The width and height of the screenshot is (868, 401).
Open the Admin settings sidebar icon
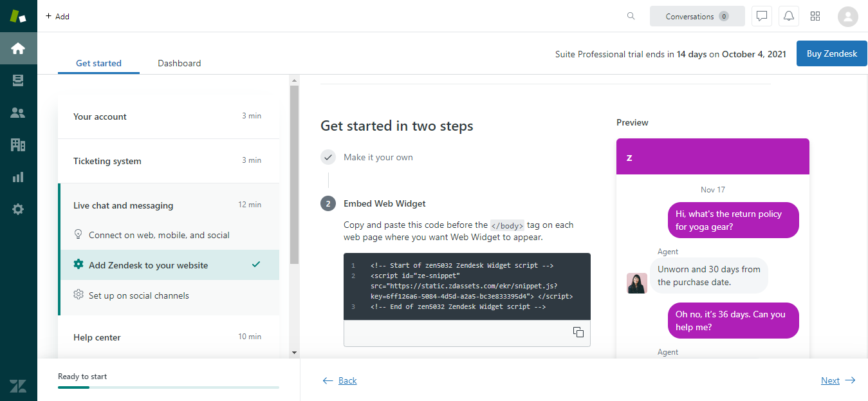coord(18,209)
